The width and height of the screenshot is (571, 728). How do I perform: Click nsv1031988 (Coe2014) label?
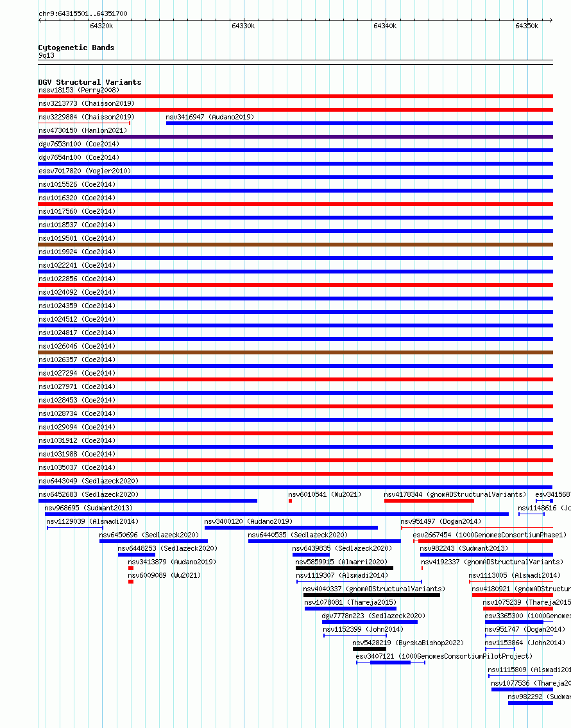(77, 454)
